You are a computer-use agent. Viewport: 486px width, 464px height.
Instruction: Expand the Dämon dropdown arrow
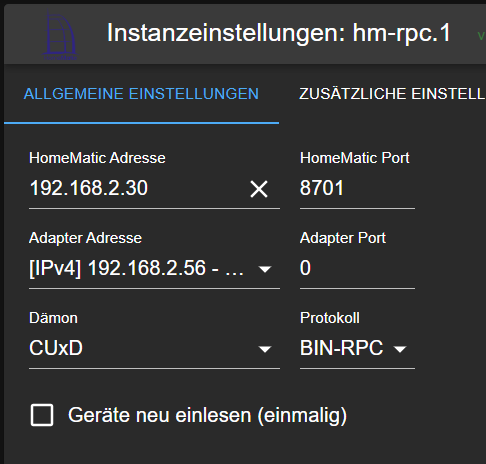click(x=265, y=349)
